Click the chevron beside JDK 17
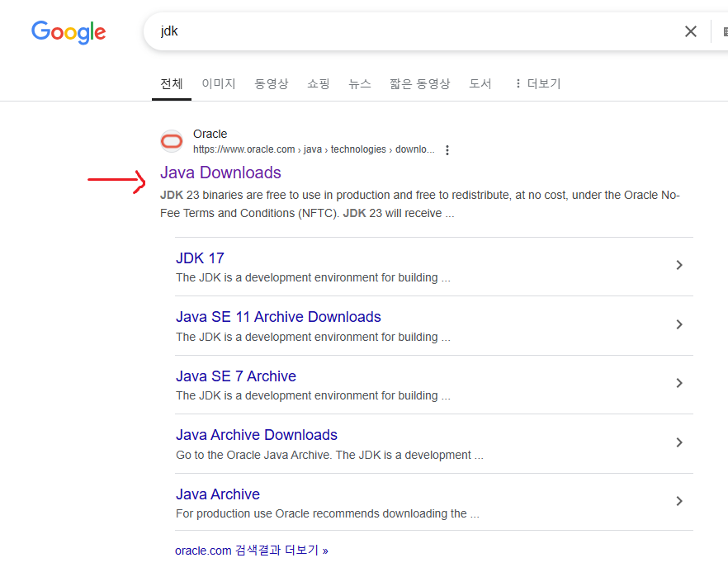Screen dimensions: 728x572 tap(679, 265)
